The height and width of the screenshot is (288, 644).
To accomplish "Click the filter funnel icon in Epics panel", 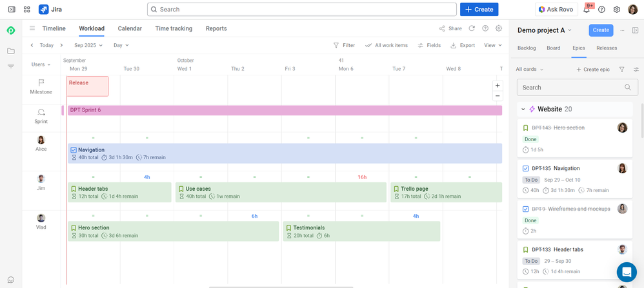I will [622, 70].
